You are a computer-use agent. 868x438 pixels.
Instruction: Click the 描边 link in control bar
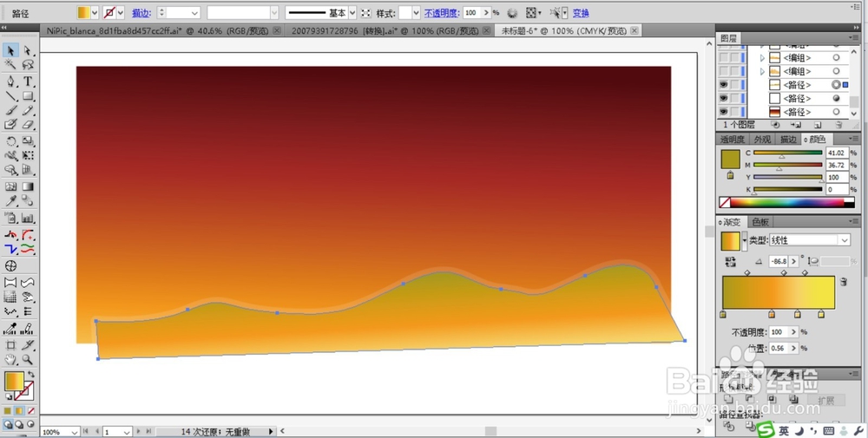tap(141, 13)
